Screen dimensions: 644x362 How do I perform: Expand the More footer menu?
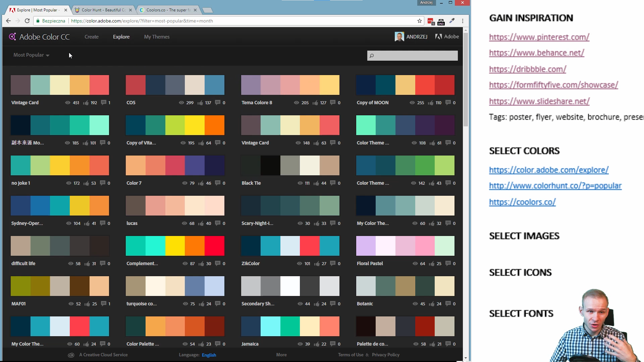coord(281,355)
